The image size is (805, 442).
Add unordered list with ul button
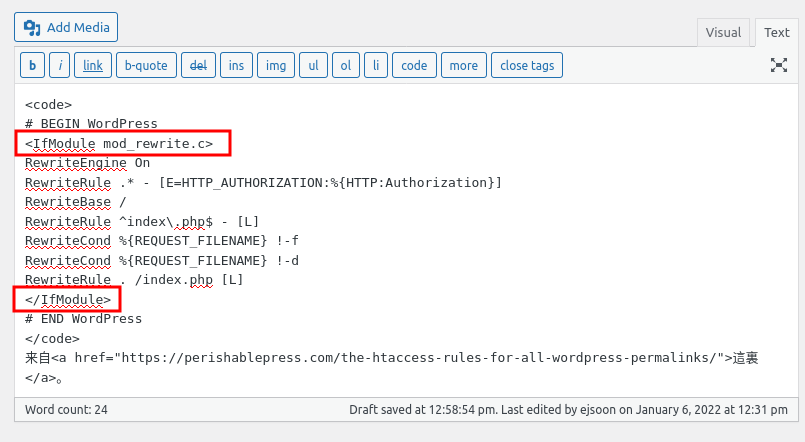coord(313,66)
